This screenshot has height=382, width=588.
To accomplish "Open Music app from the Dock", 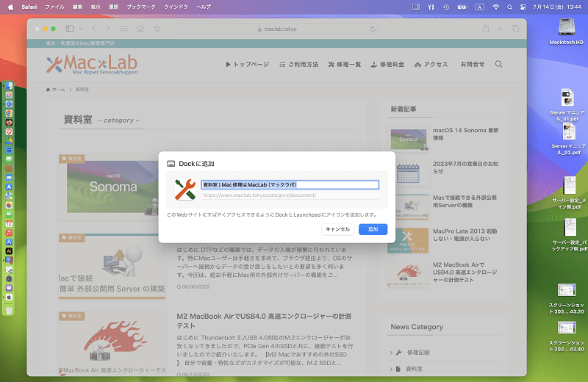I will pos(9,233).
